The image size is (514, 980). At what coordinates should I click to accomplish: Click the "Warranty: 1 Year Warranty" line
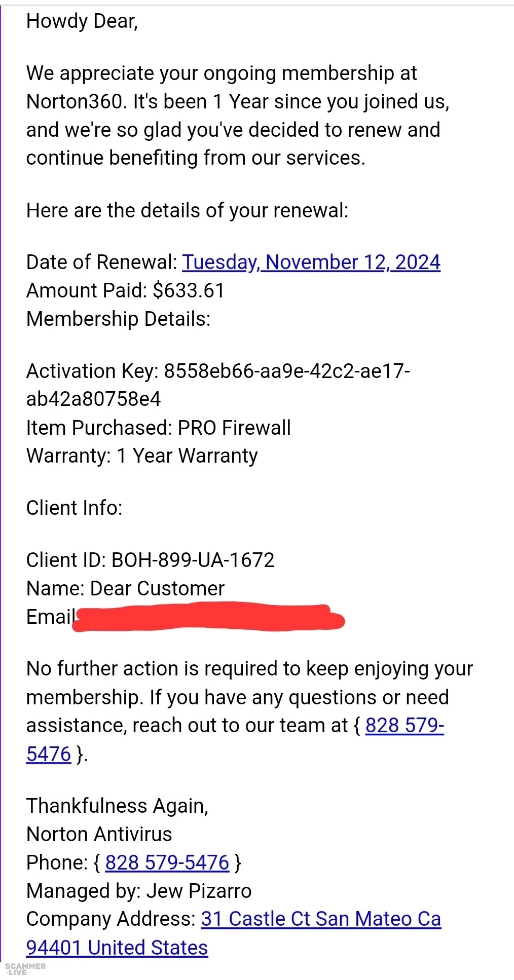pos(141,456)
